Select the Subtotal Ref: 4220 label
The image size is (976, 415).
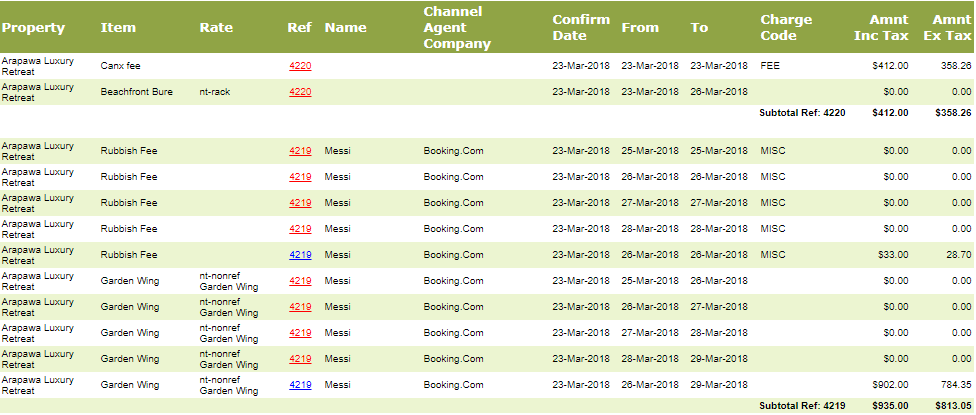(x=802, y=113)
